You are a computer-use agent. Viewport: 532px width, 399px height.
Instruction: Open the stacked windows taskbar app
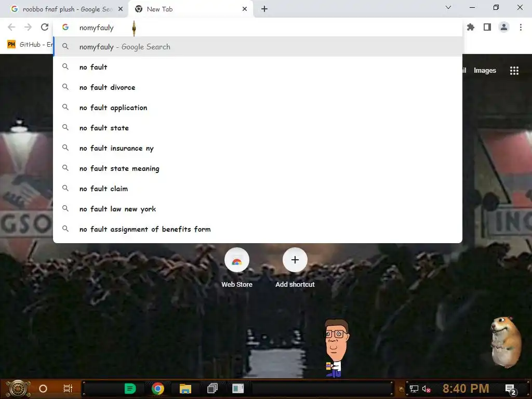tap(212, 388)
